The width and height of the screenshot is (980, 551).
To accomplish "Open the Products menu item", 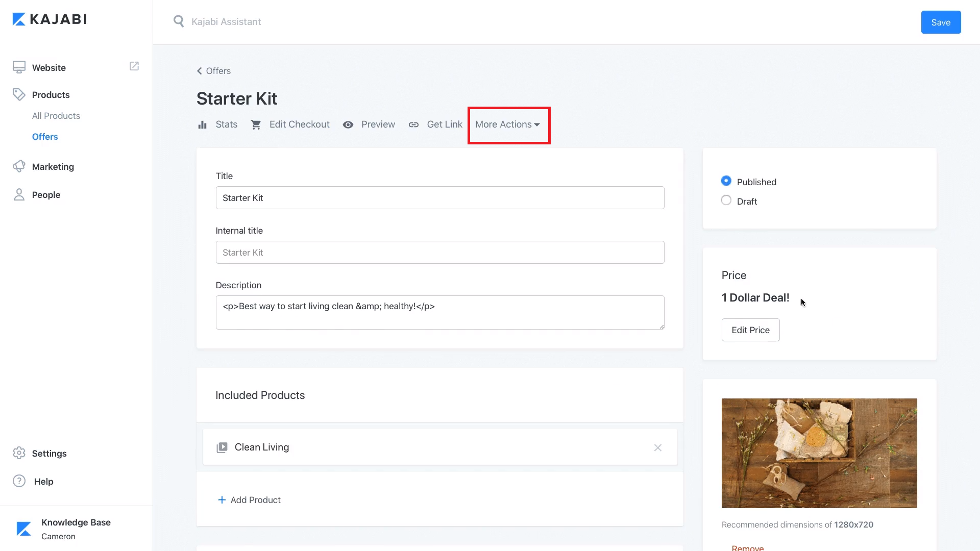I will (x=51, y=95).
